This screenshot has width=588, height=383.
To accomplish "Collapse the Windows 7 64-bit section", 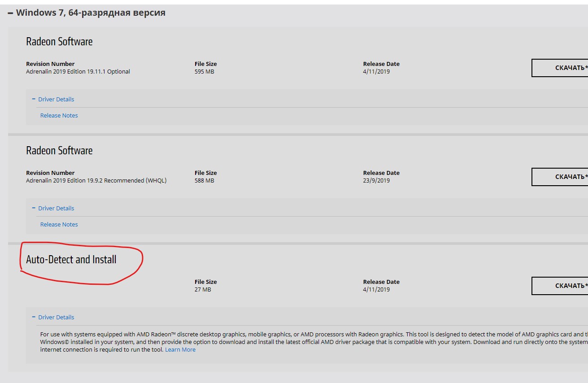I will tap(10, 13).
